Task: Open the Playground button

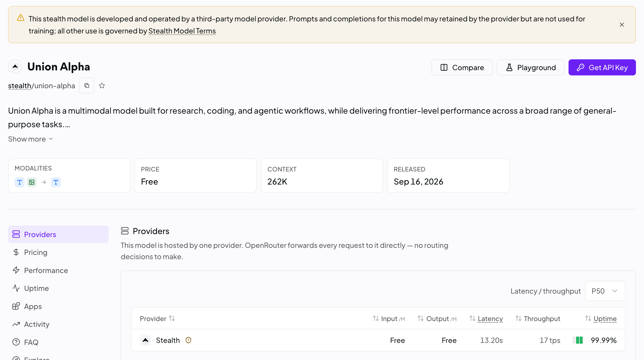Action: pyautogui.click(x=531, y=67)
